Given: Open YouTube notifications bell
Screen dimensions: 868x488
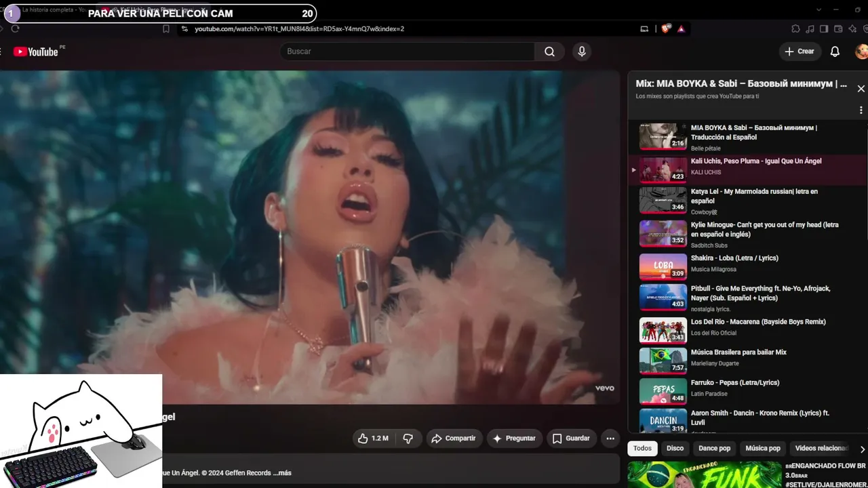Looking at the screenshot, I should tap(835, 52).
